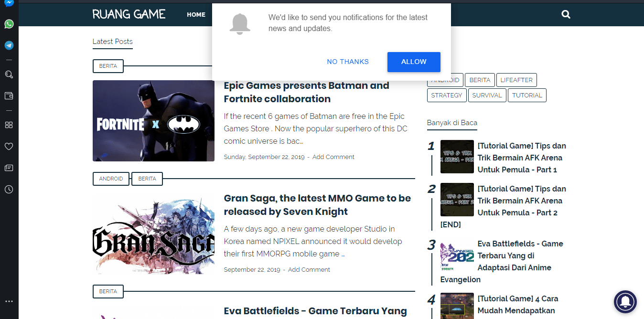
Task: Click the BERITA label above the Batman post
Action: click(108, 66)
